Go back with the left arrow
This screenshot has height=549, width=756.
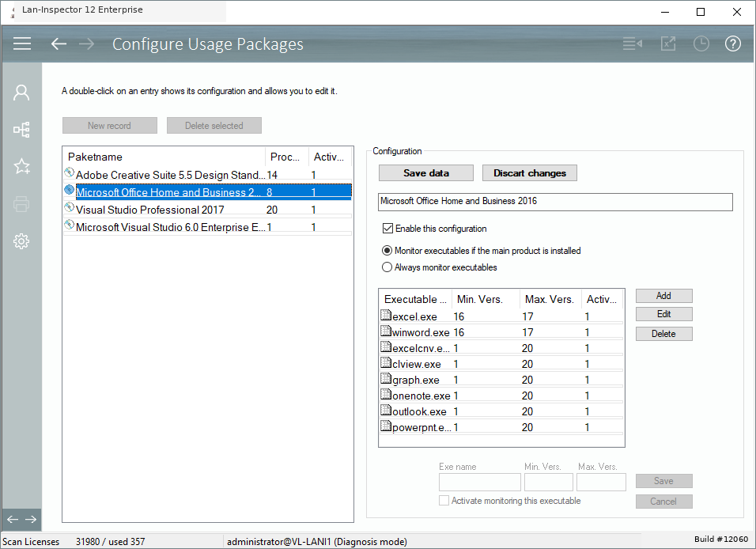59,44
